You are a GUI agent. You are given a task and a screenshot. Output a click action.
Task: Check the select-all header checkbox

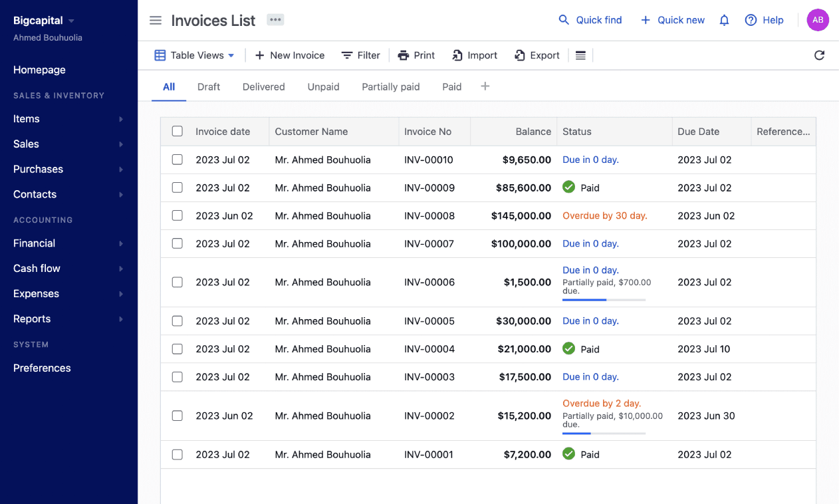coord(178,132)
